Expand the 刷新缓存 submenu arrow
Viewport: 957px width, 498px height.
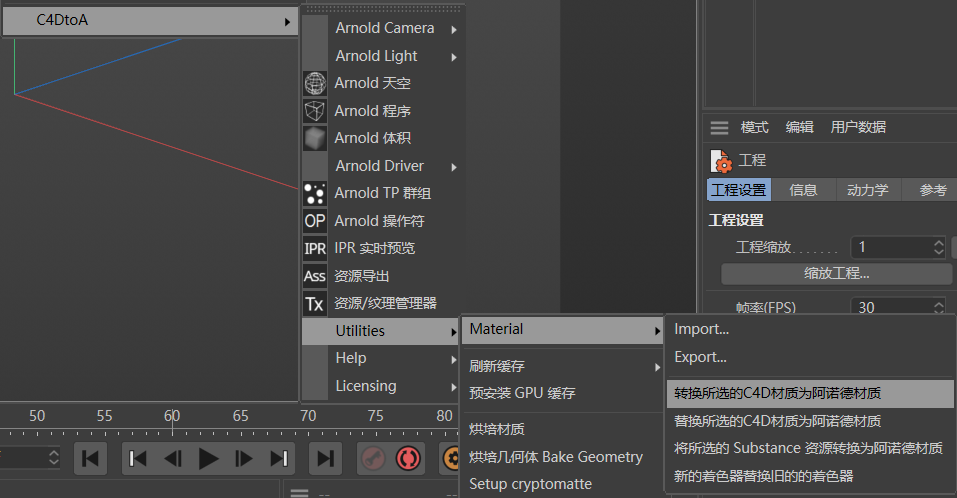click(657, 367)
